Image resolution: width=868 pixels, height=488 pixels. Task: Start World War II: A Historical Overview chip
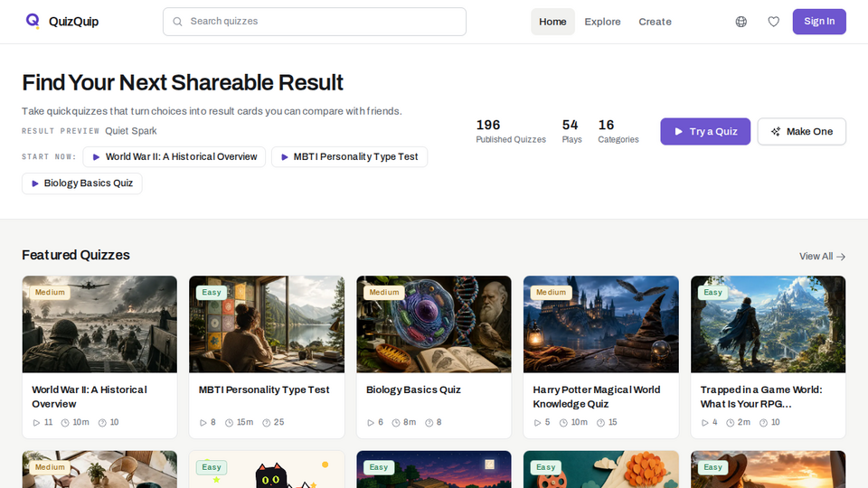(175, 157)
